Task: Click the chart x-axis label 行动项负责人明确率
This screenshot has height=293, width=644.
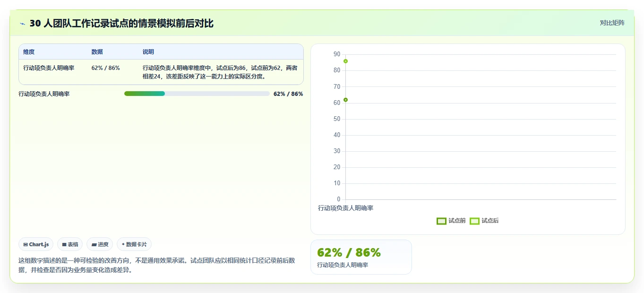Action: (x=345, y=208)
